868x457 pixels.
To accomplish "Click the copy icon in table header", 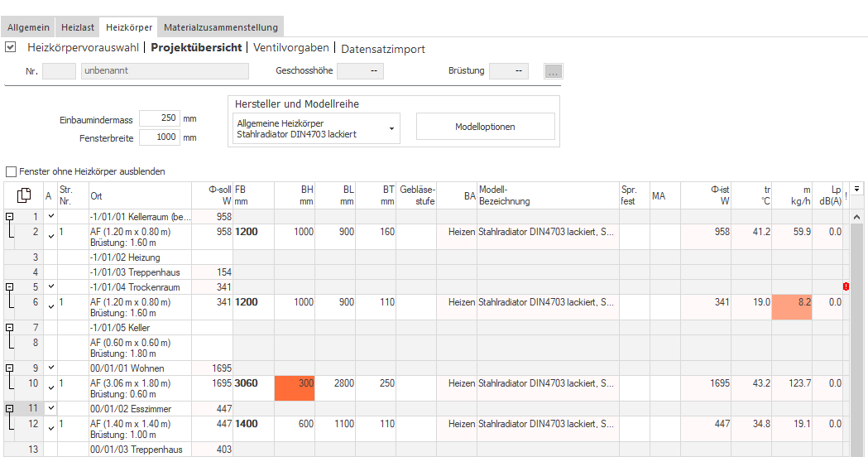I will pyautogui.click(x=24, y=195).
